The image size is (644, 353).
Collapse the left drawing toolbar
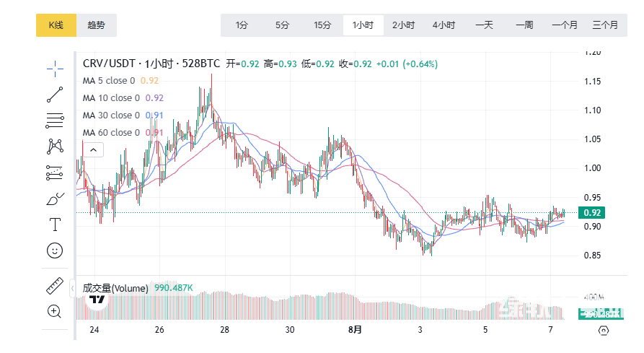point(72,289)
